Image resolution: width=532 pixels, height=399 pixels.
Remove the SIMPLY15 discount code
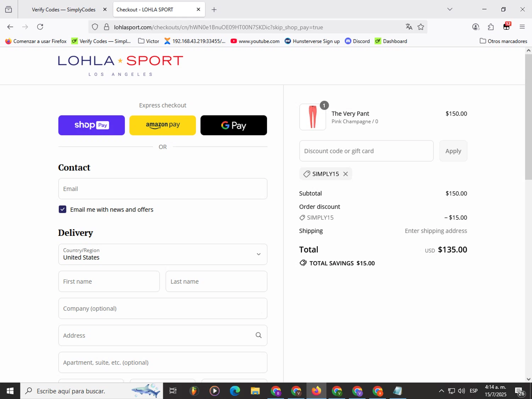[345, 174]
